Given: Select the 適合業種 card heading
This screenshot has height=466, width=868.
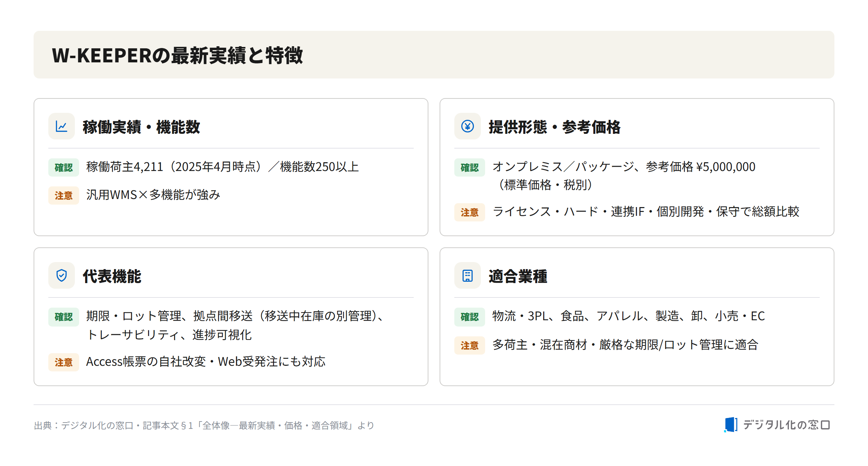Looking at the screenshot, I should point(518,276).
